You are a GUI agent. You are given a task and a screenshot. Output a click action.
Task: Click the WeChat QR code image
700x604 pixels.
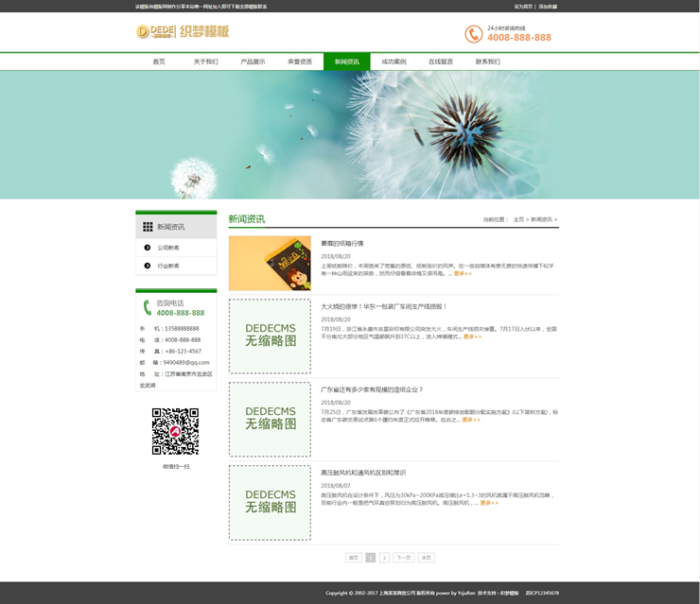click(x=175, y=431)
